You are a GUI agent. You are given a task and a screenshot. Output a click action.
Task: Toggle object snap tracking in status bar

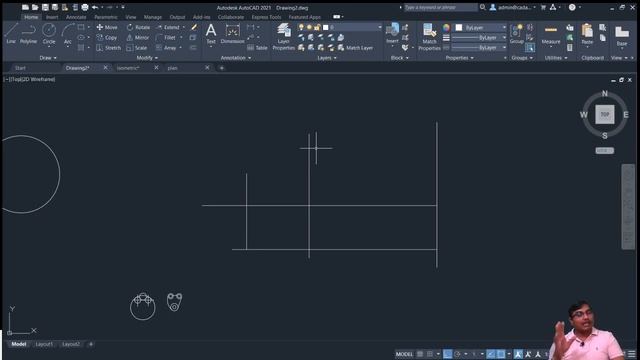tap(491, 354)
